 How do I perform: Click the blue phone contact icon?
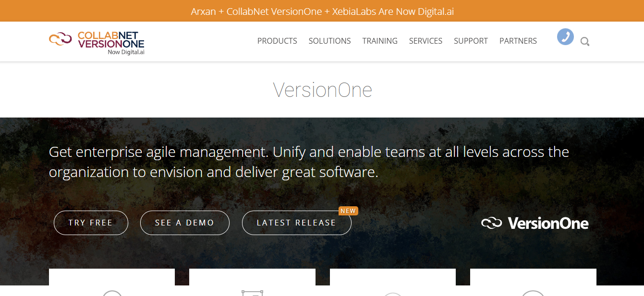565,37
